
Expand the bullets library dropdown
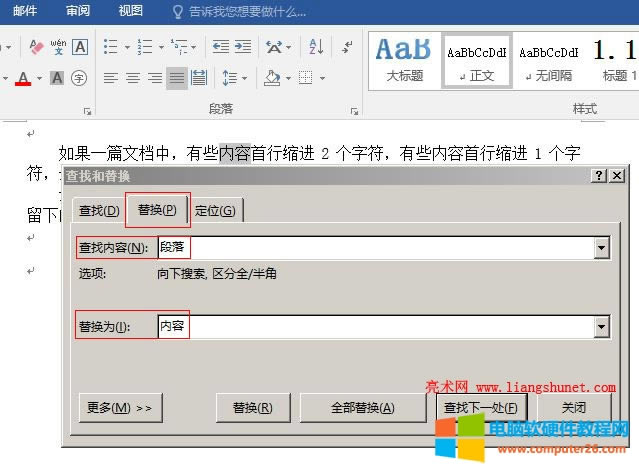127,47
